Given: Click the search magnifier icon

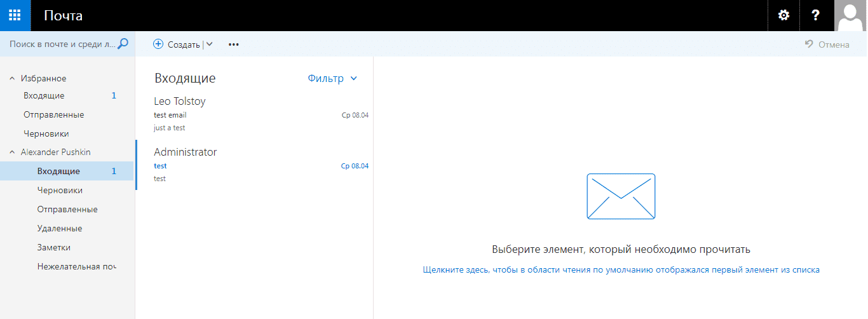Looking at the screenshot, I should click(123, 44).
